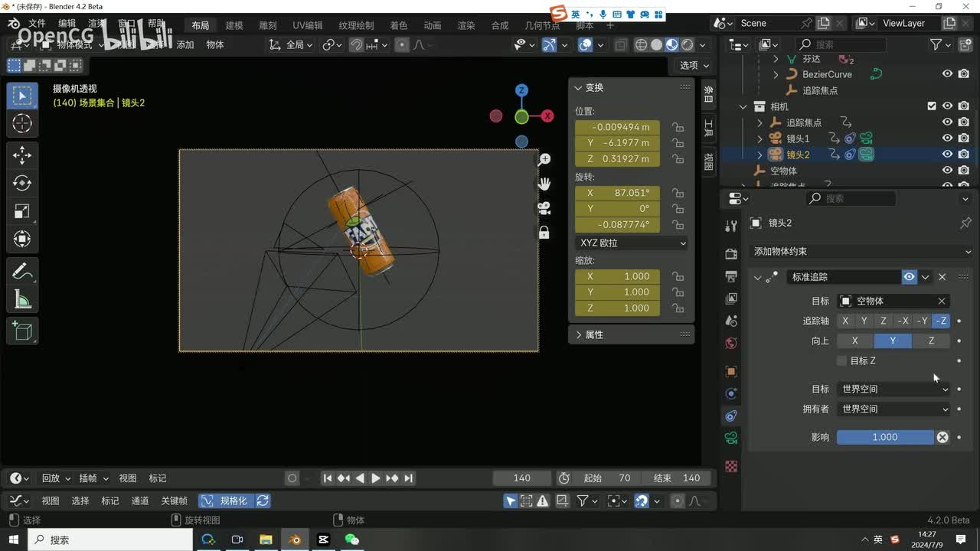This screenshot has width=980, height=551.
Task: Enable the 目标 Z checkbox
Action: pyautogui.click(x=842, y=360)
